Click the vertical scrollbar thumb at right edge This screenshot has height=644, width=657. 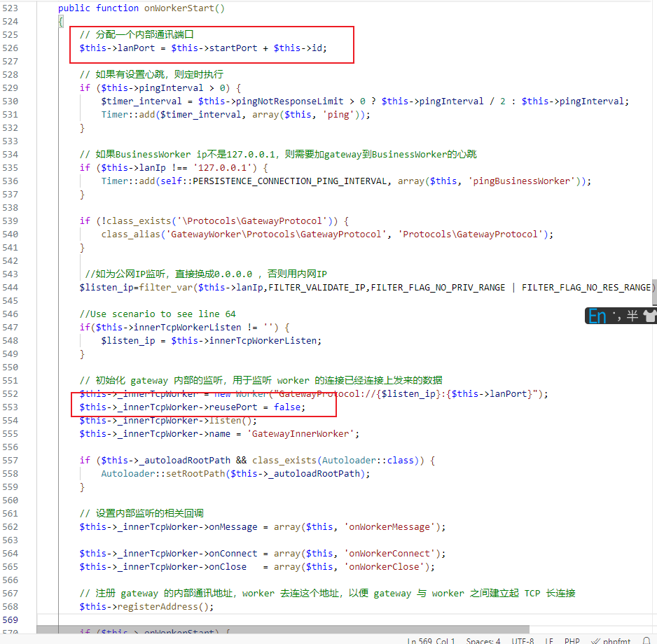coord(654,293)
